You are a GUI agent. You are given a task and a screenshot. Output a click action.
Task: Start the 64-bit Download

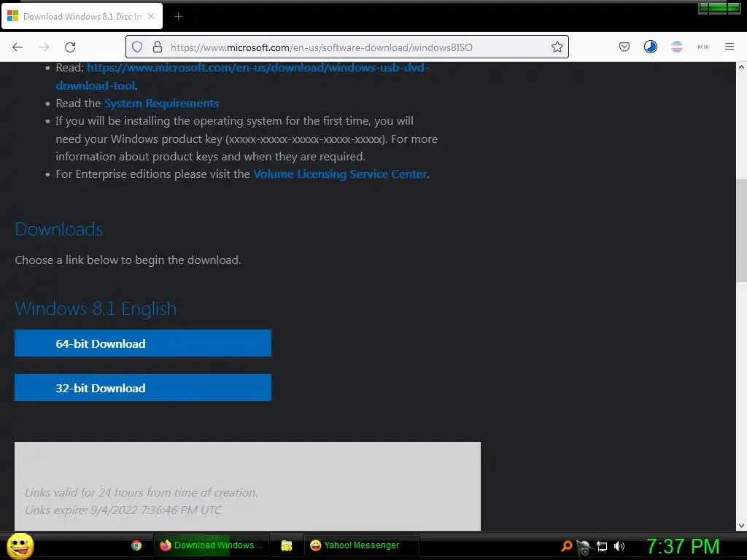[x=143, y=343]
